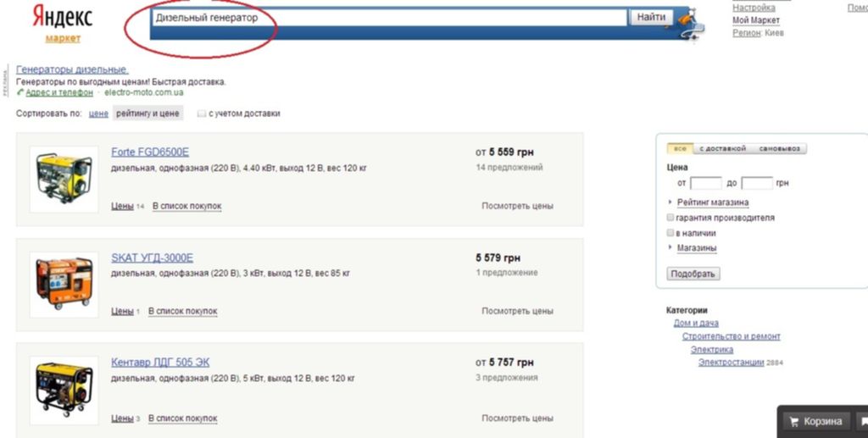This screenshot has width=868, height=438.
Task: Click the Подобрать filter button
Action: (693, 274)
